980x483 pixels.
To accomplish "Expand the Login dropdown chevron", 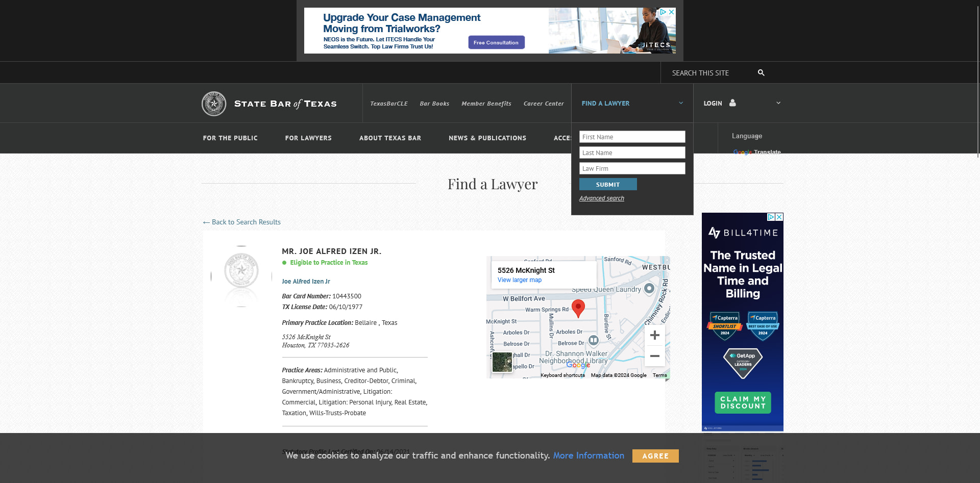I will point(778,103).
